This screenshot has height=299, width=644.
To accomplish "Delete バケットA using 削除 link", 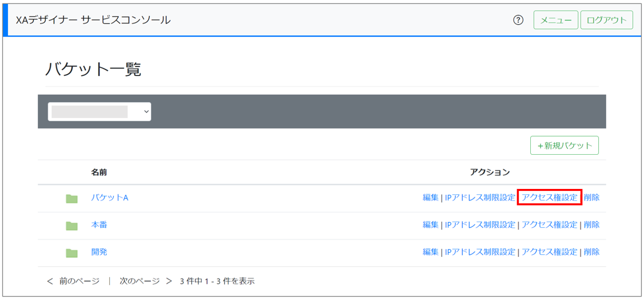I will [592, 197].
